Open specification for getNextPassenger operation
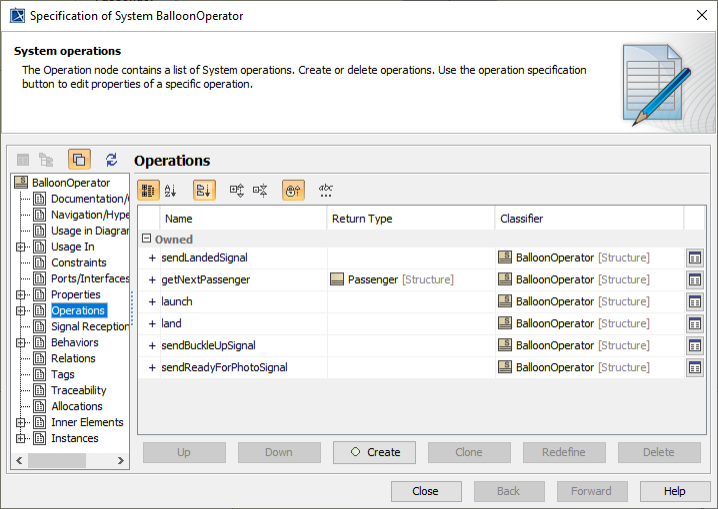Viewport: 718px width, 509px height. (695, 280)
